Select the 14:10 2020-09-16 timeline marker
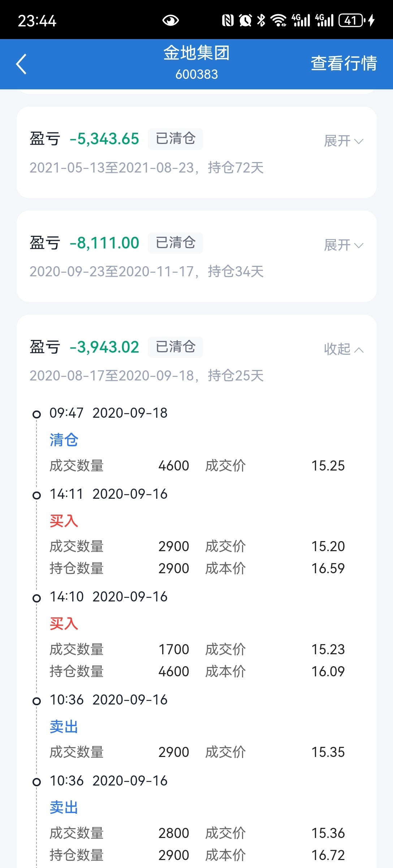The image size is (393, 868). coord(36,598)
